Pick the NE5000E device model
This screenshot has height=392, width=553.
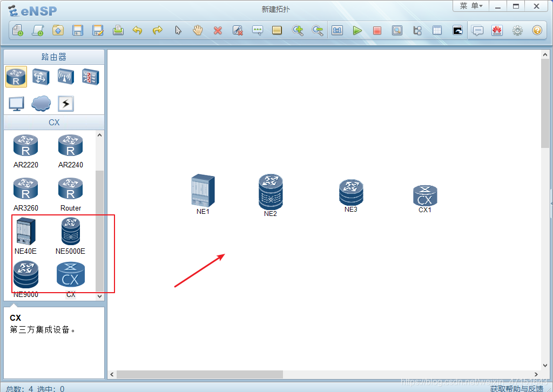coord(71,236)
